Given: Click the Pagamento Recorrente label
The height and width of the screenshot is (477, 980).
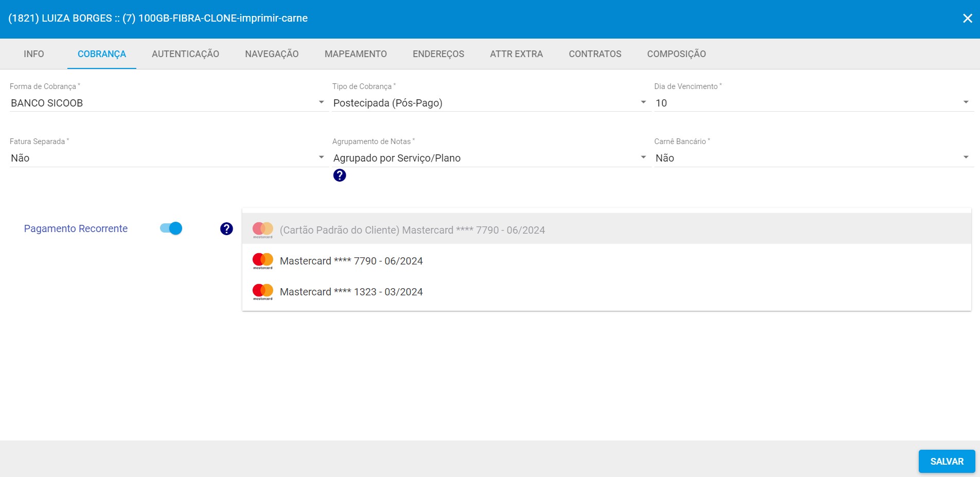Looking at the screenshot, I should (76, 228).
